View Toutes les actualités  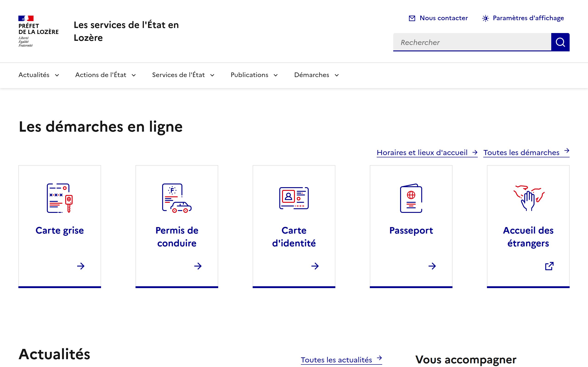(341, 360)
